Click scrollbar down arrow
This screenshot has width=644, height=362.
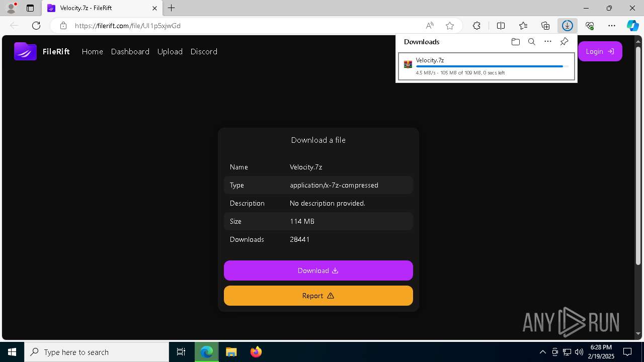tap(638, 334)
